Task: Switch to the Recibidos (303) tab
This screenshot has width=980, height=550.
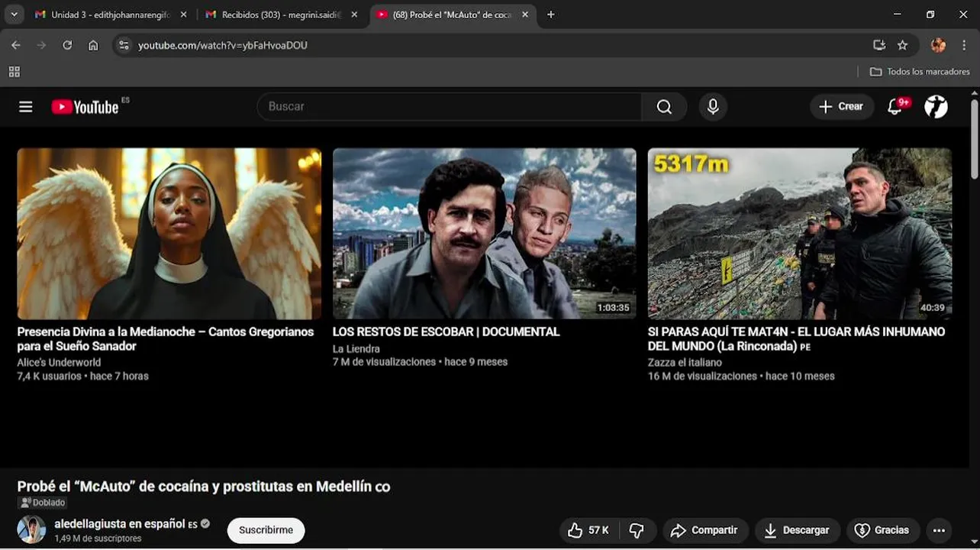Action: 282,15
